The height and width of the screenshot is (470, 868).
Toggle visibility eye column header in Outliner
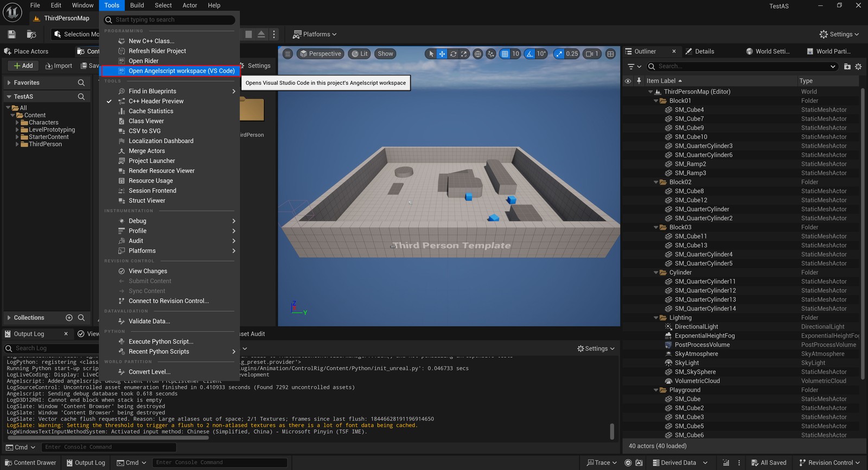628,81
